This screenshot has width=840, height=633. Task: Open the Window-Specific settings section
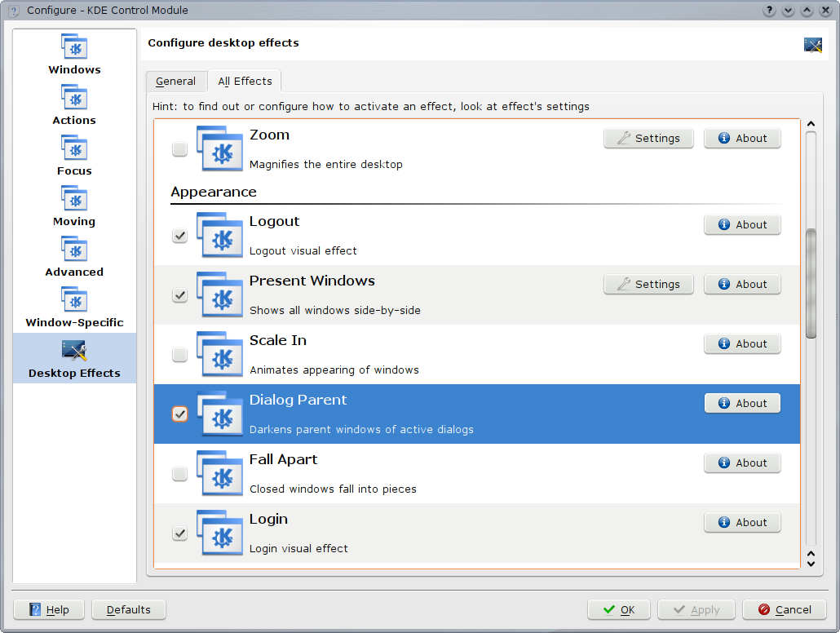[x=74, y=308]
